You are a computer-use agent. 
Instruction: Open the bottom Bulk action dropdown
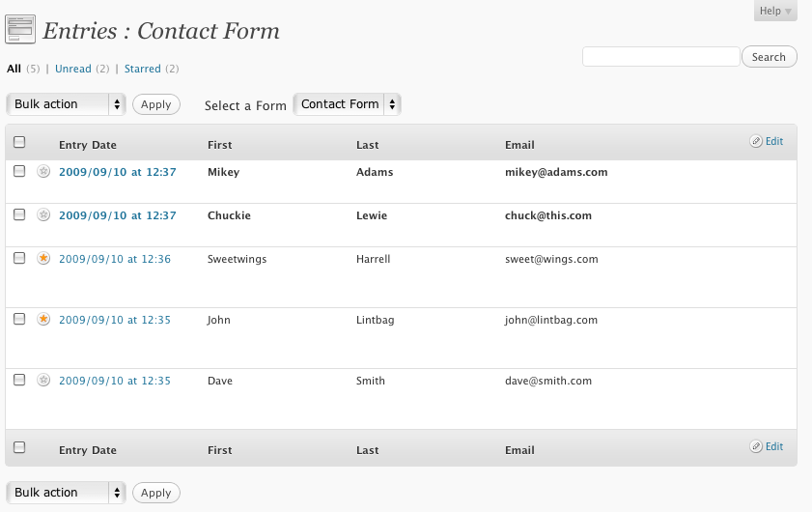click(66, 493)
